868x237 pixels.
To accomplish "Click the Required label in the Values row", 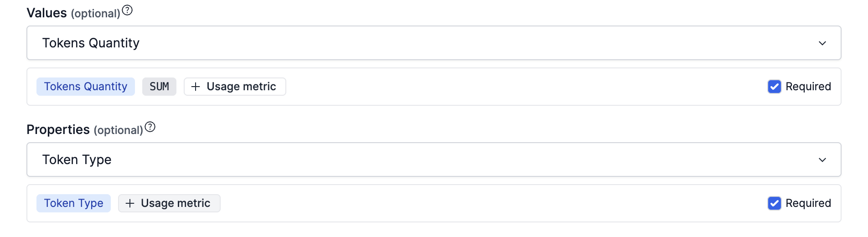I will 808,87.
